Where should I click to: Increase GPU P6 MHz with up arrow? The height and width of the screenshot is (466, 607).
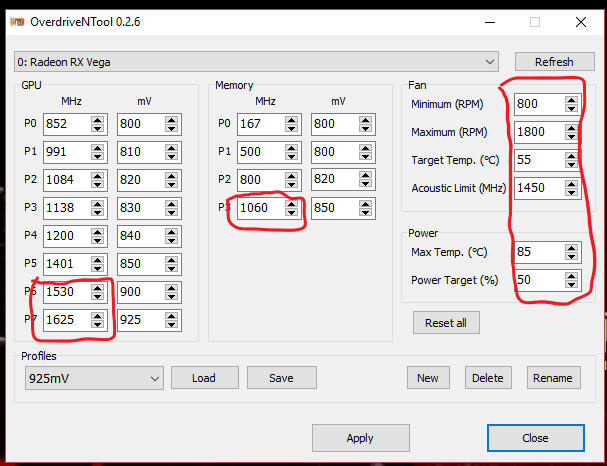click(98, 288)
